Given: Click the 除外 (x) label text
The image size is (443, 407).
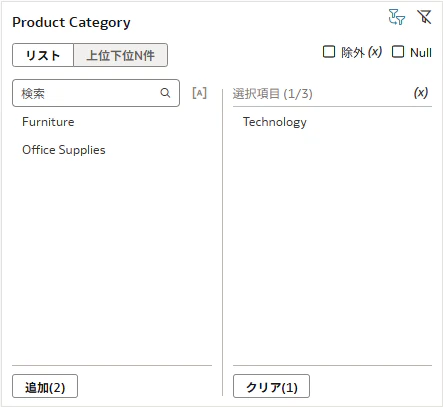Looking at the screenshot, I should click(361, 52).
